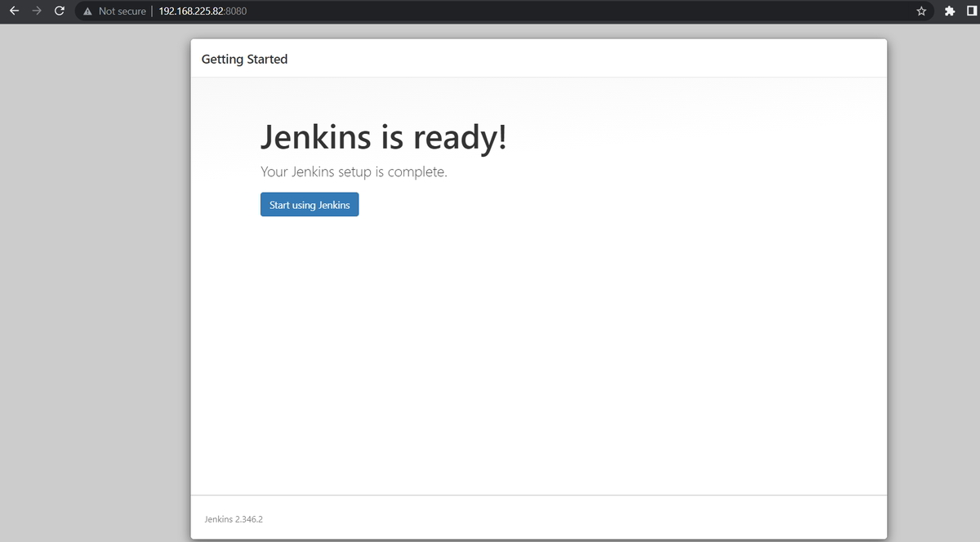Click the forward navigation arrow
Image resolution: width=980 pixels, height=542 pixels.
(36, 11)
